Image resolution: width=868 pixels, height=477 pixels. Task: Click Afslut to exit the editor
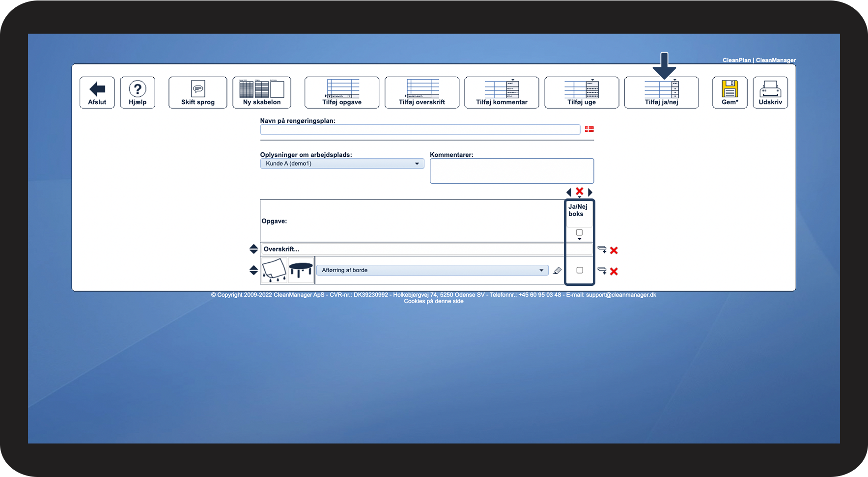tap(97, 92)
